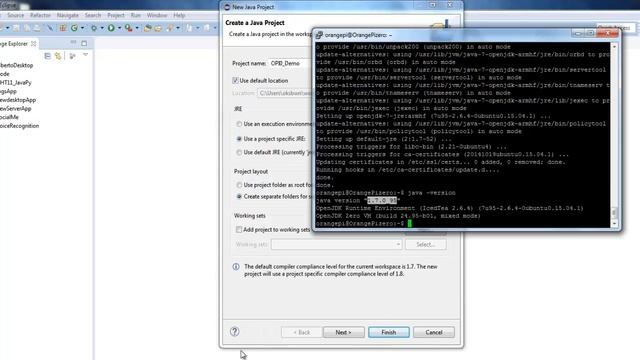
Task: Select the project ending in 'desktopApp'
Action: 18,100
